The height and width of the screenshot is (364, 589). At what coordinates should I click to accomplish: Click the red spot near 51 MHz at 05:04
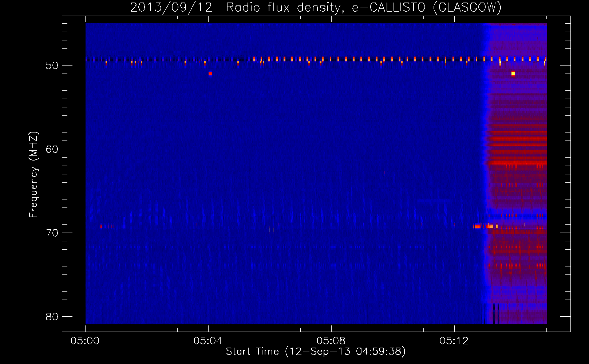click(210, 74)
